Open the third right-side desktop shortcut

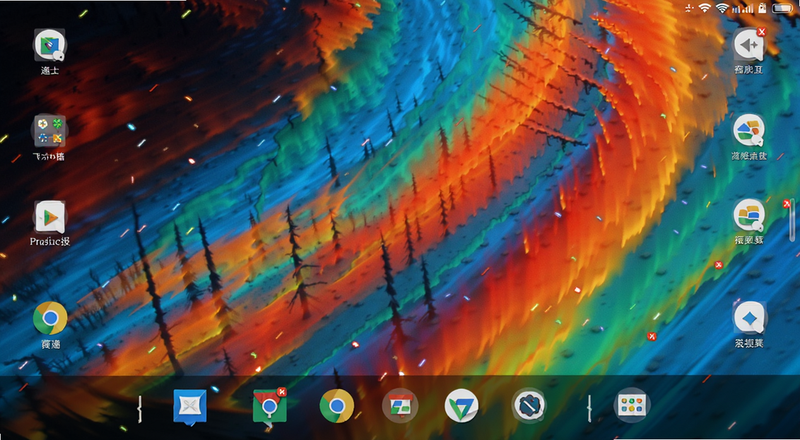pos(749,215)
